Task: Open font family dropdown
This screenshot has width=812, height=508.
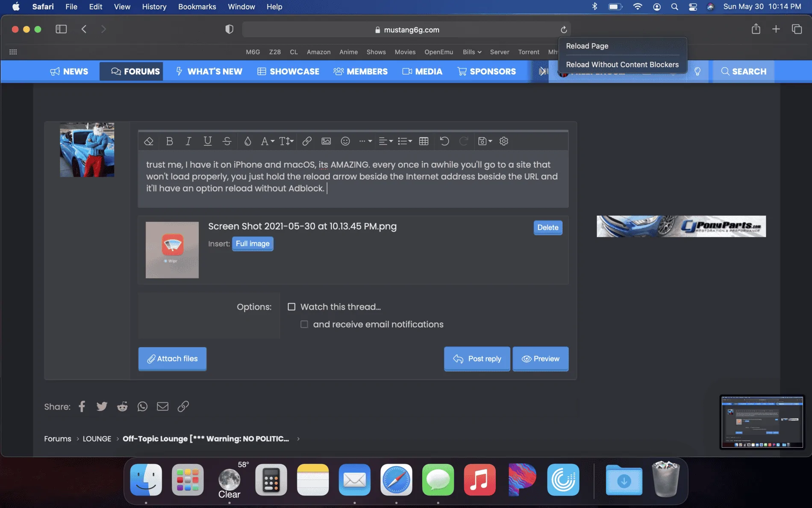Action: pos(268,141)
